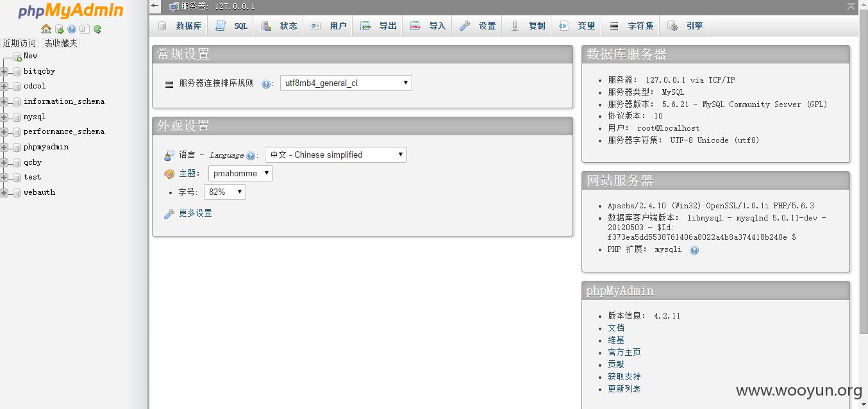Open the 更新列表 link
Viewport: 868px width, 409px height.
click(624, 388)
